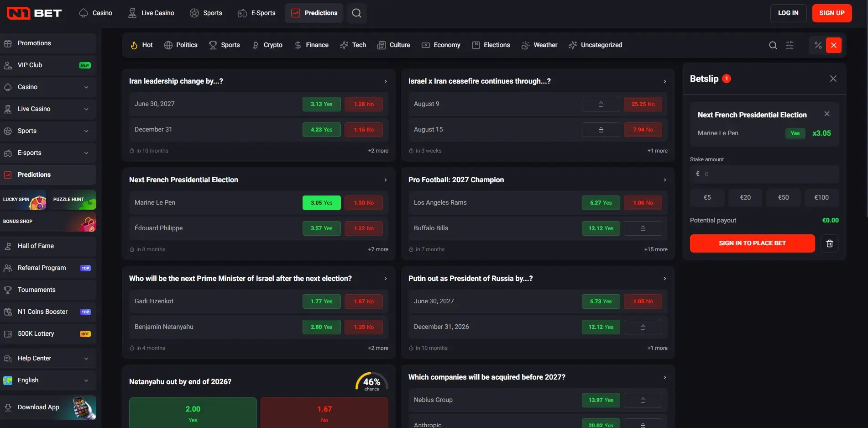
Task: Clear the betslip with the trash icon
Action: tap(830, 243)
